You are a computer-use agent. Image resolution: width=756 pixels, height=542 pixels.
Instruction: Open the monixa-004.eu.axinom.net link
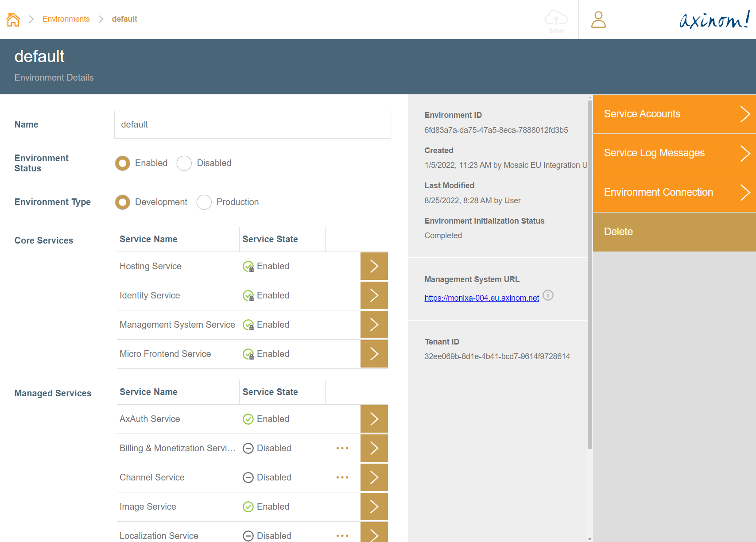(481, 298)
